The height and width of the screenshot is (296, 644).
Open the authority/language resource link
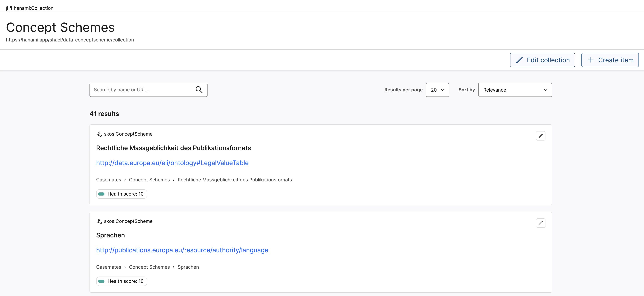click(182, 250)
